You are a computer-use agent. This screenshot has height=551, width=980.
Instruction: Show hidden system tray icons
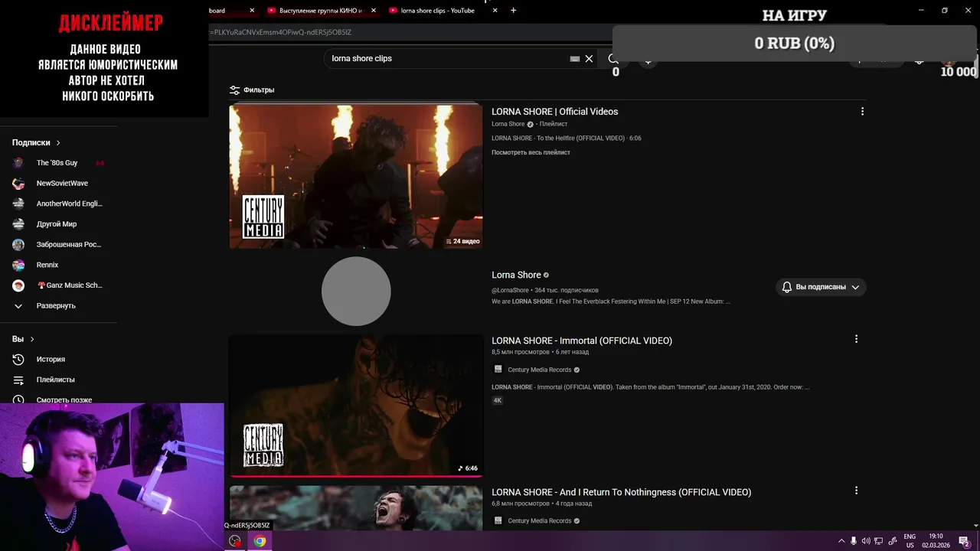coord(841,541)
